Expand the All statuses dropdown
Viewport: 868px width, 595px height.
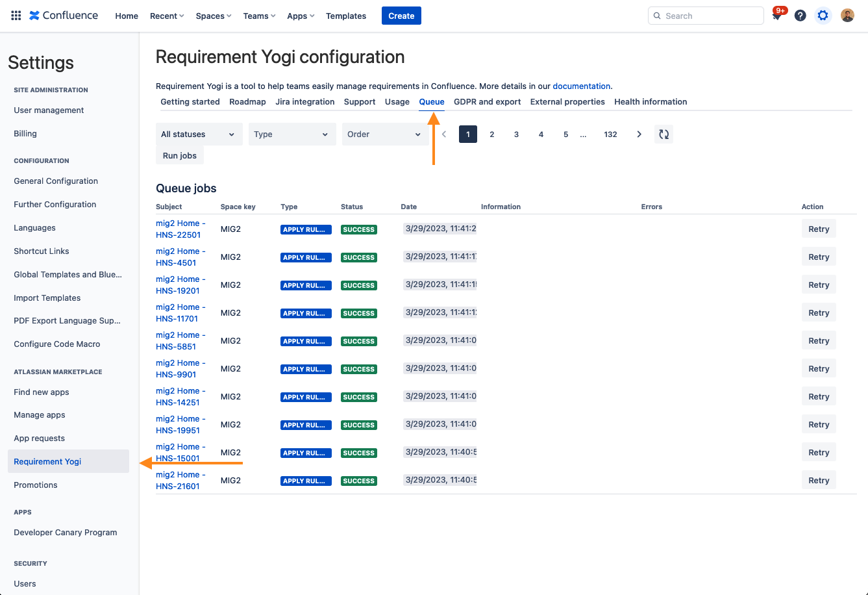199,134
